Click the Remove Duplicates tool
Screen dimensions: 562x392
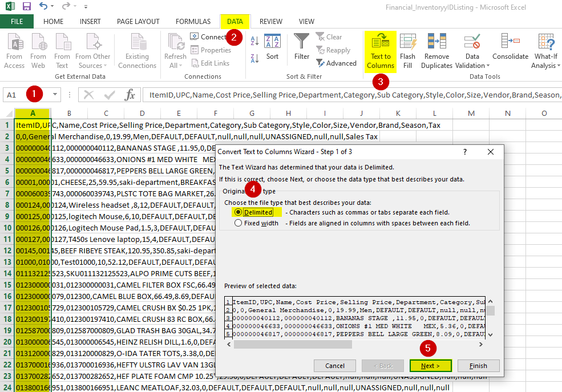(x=436, y=50)
